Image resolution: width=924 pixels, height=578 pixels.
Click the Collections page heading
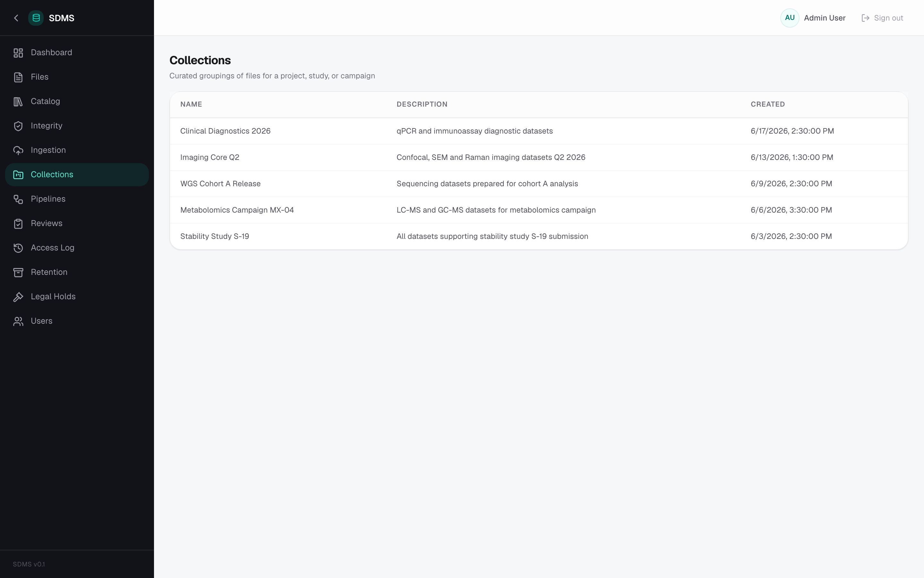pyautogui.click(x=200, y=60)
